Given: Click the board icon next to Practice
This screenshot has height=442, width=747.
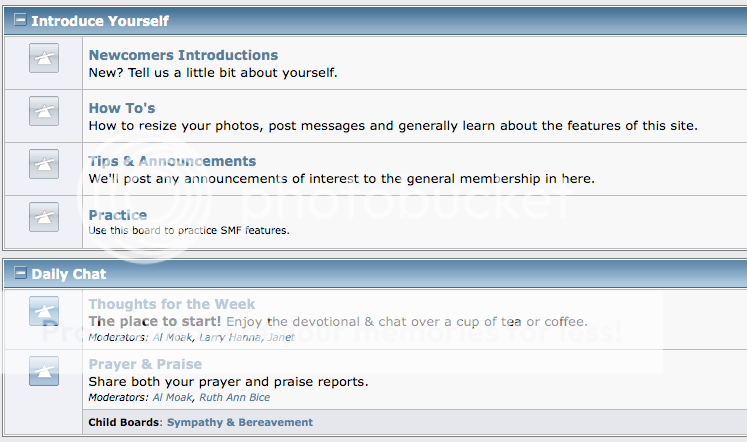Looking at the screenshot, I should 44,217.
